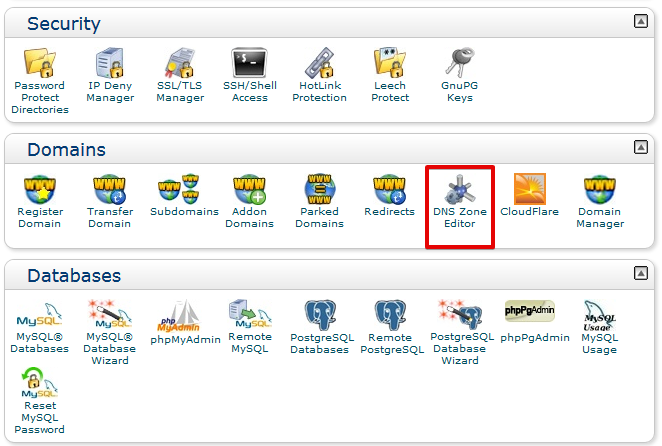Viewport: 662px width, 446px height.
Task: Open Redirects tool
Action: tap(390, 195)
